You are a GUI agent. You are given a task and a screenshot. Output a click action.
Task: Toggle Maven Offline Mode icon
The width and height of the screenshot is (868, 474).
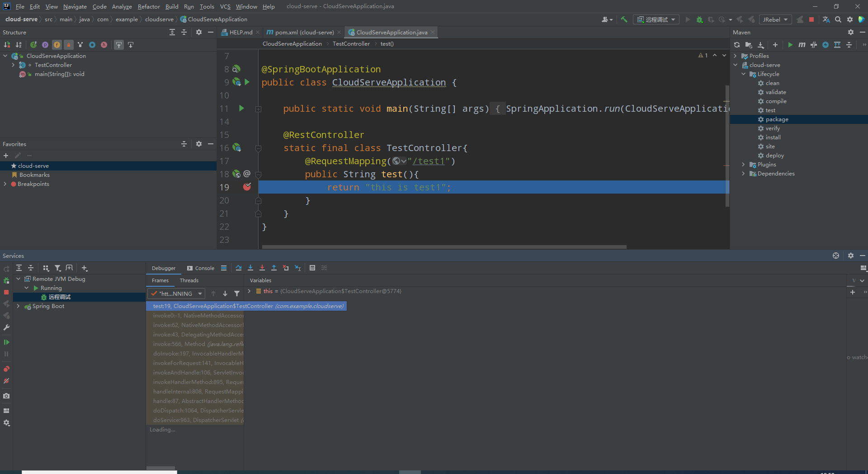[814, 45]
